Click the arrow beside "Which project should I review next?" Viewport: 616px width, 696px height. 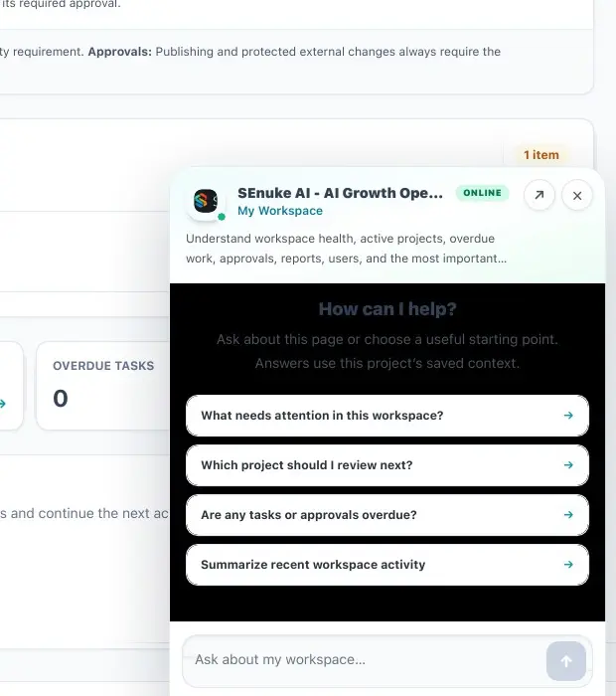(568, 465)
